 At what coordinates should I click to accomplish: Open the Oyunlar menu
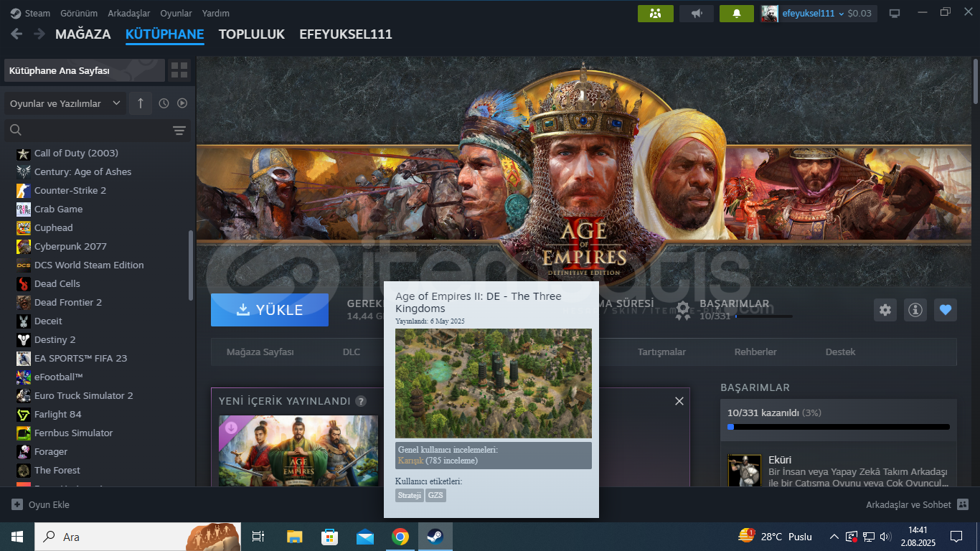[x=176, y=14]
